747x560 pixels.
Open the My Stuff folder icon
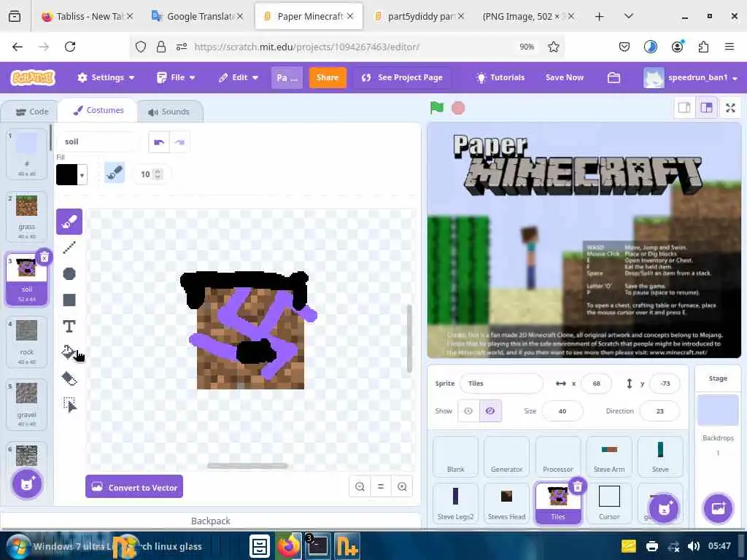[x=614, y=77]
